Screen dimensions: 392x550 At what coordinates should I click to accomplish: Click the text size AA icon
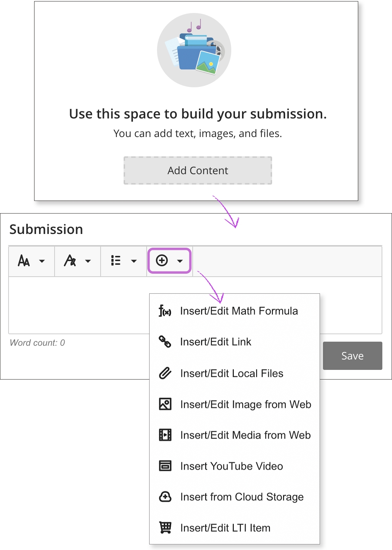(x=24, y=261)
